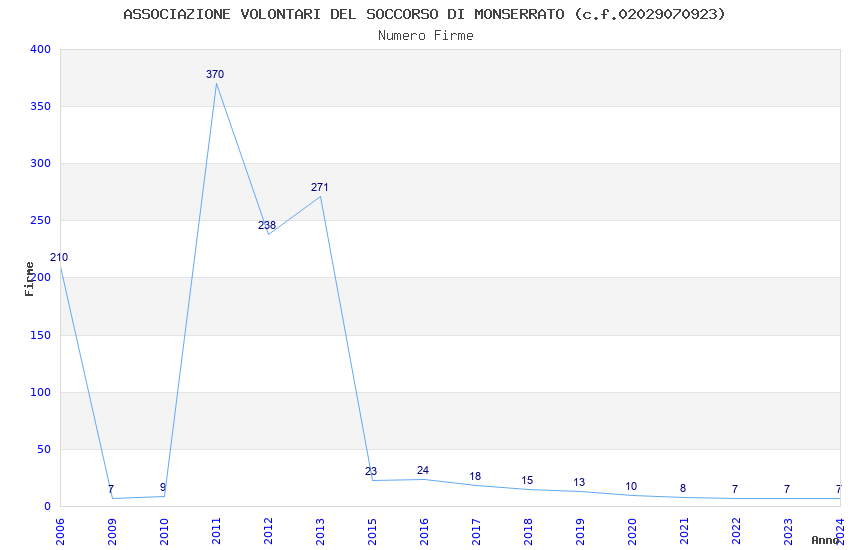850x550 pixels.
Task: Click the Firme y-axis title
Action: coord(29,279)
